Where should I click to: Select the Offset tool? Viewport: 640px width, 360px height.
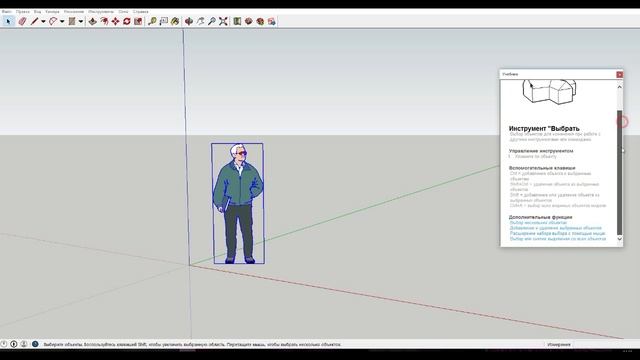pyautogui.click(x=104, y=21)
